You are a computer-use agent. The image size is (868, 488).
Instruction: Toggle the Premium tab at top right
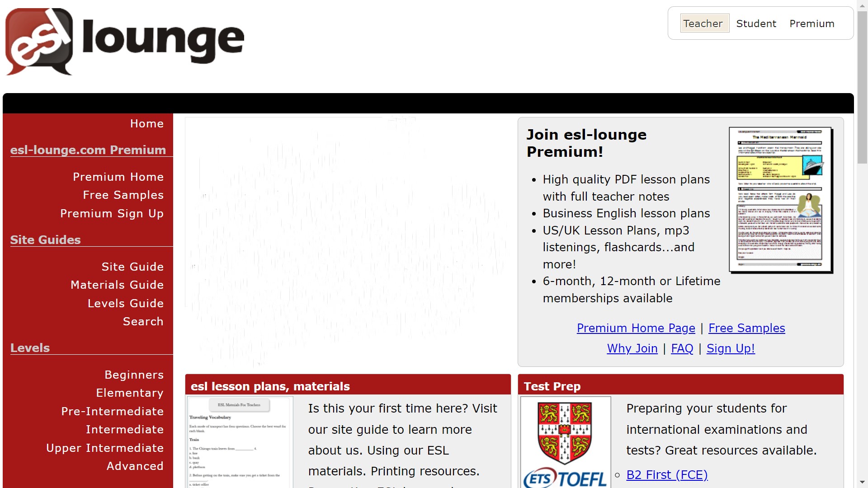coord(812,24)
